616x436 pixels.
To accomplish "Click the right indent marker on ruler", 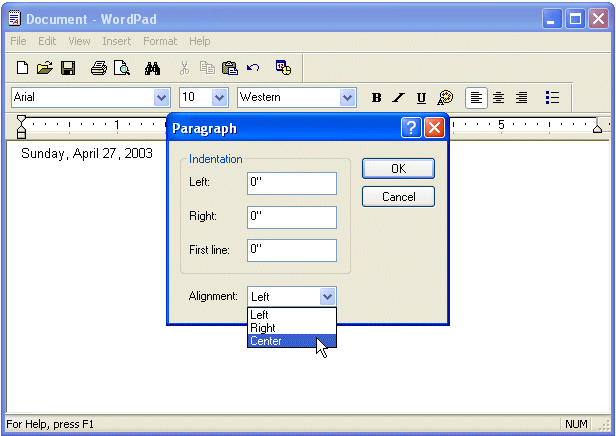I will tap(597, 128).
